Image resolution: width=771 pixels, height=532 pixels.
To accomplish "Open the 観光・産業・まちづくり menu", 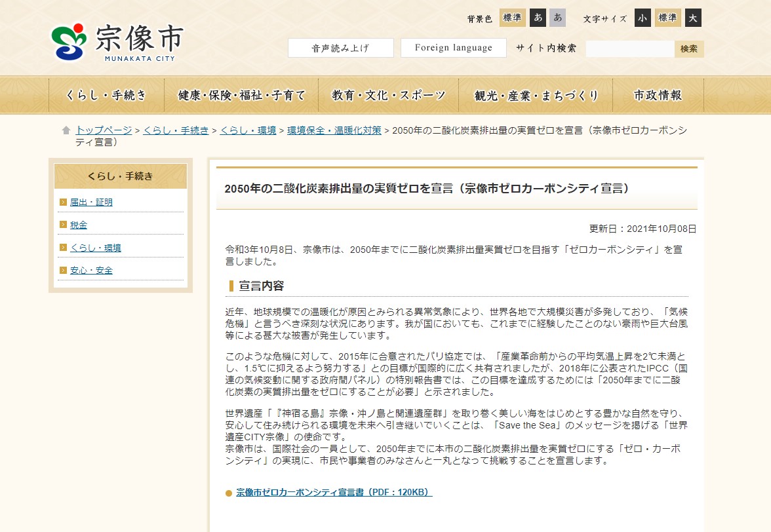I will (536, 96).
